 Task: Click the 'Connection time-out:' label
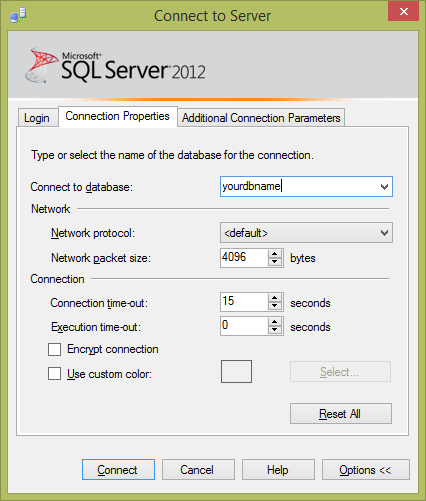pos(99,303)
